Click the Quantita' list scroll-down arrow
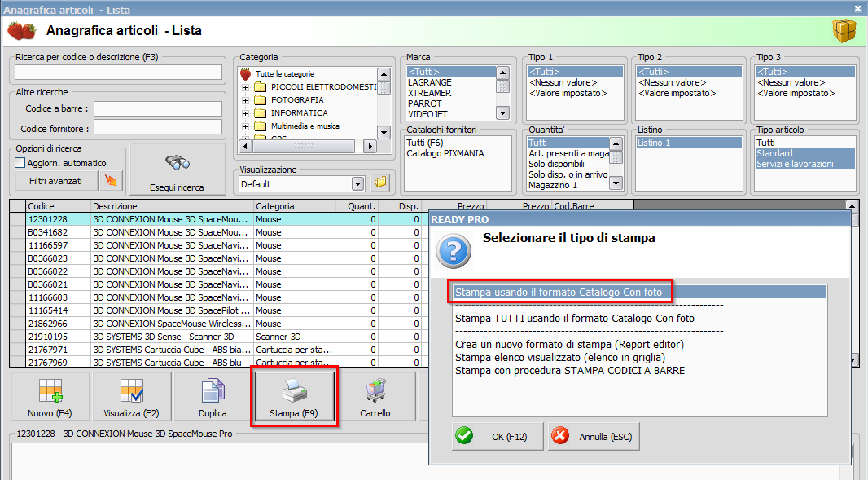The width and height of the screenshot is (868, 480). [616, 183]
